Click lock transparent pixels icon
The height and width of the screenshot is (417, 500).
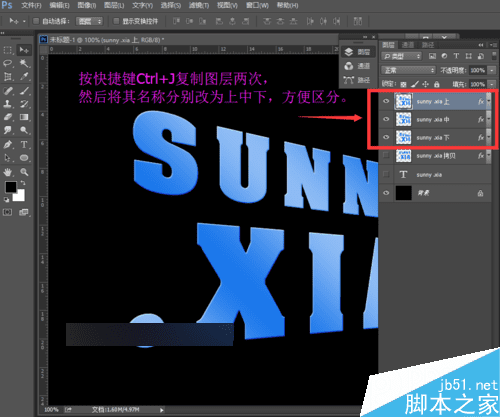(403, 84)
